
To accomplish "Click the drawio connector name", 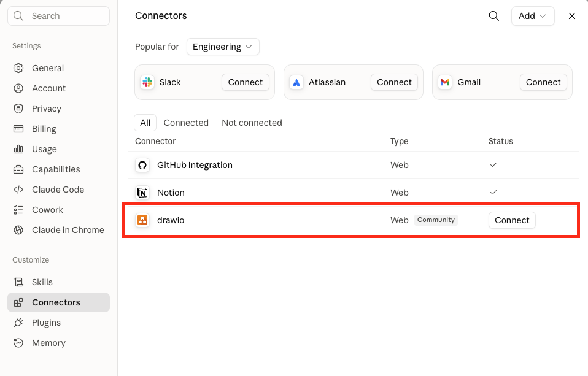I will pos(171,220).
